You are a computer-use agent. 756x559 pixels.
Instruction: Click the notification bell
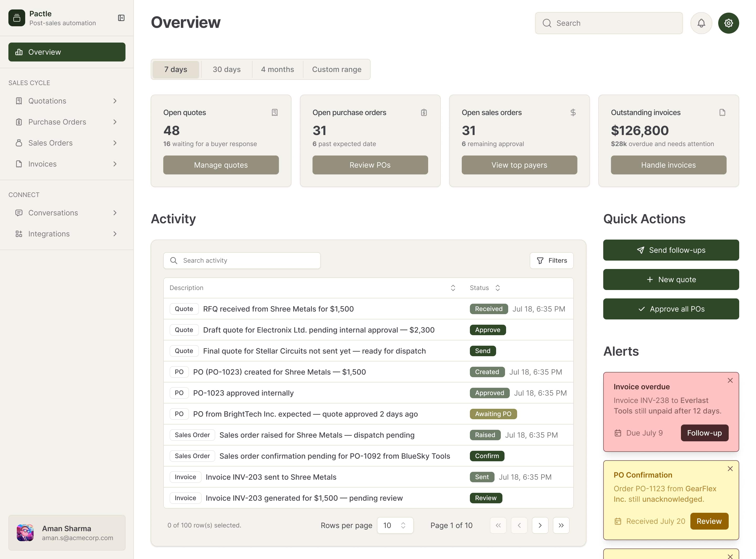[x=701, y=23]
